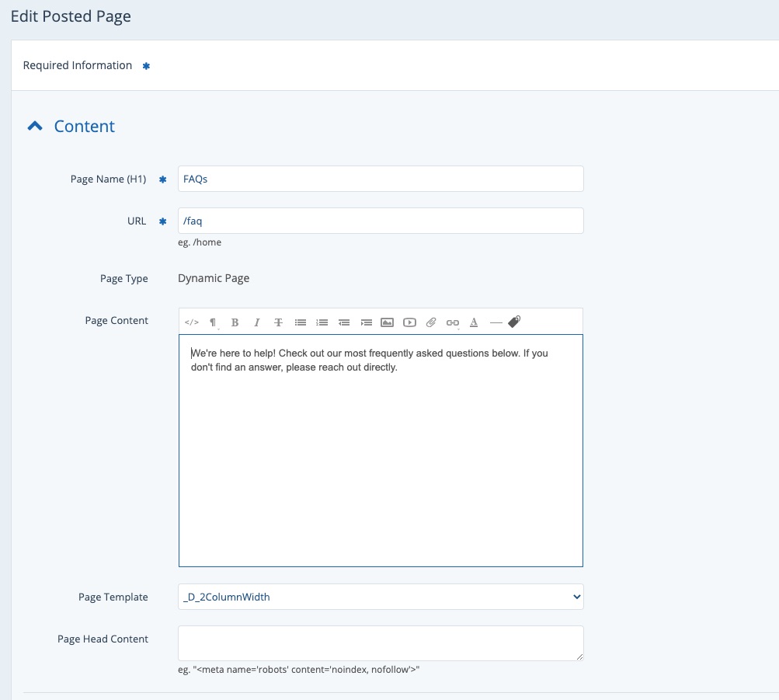Image resolution: width=779 pixels, height=700 pixels.
Task: Insert an image into page content
Action: (387, 322)
